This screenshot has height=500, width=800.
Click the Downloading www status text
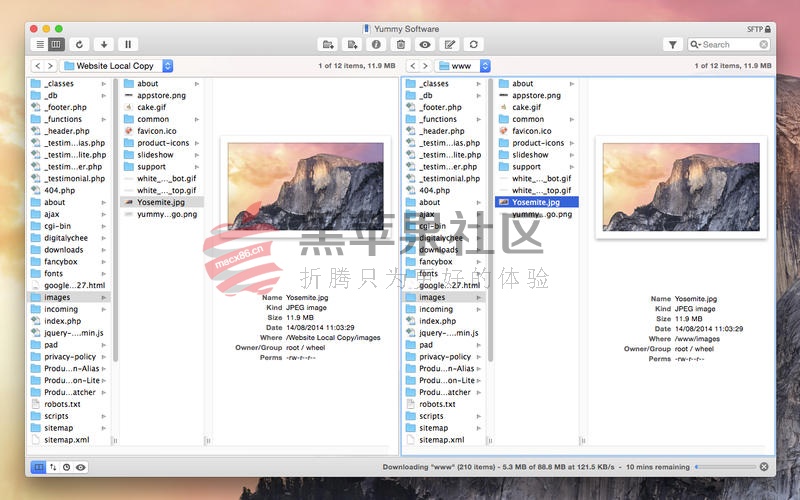tap(536, 467)
